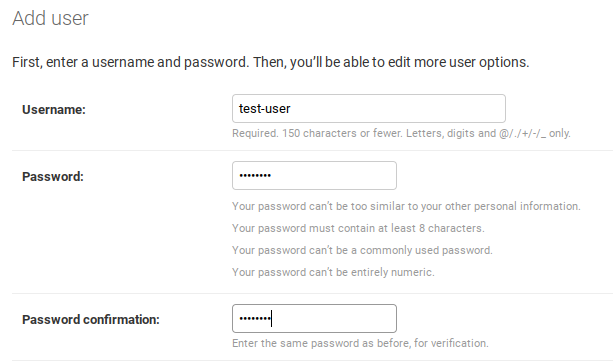The image size is (613, 362).
Task: Click the Username label
Action: point(54,109)
